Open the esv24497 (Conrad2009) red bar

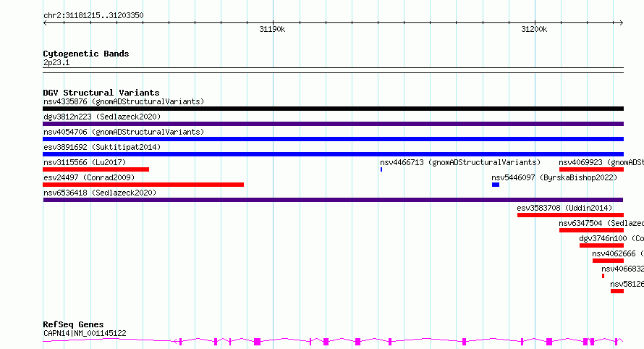tap(143, 185)
